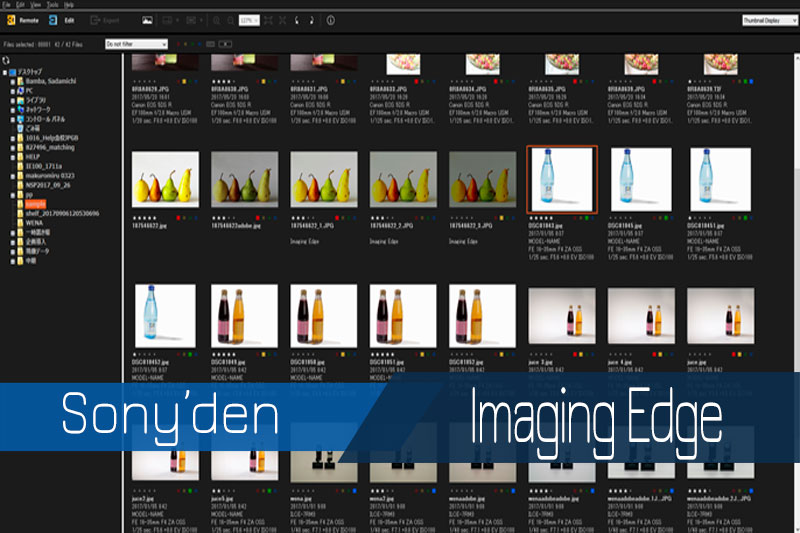Select the pears thumbnail 187544622.jpg

(165, 179)
